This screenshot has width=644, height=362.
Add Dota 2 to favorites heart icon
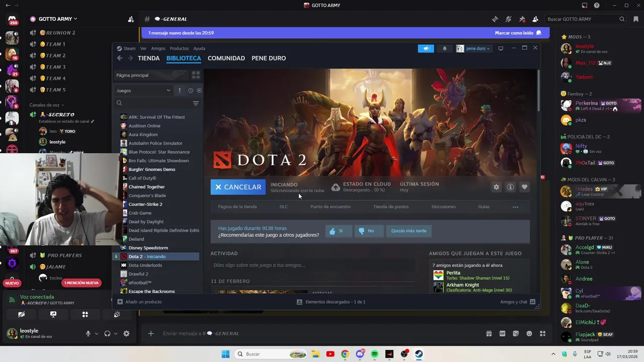[524, 187]
